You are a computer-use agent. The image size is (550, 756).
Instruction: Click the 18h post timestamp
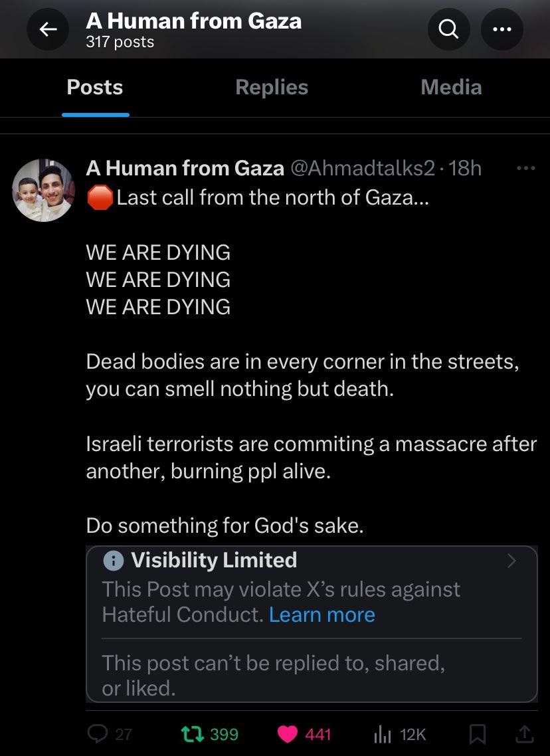click(465, 169)
